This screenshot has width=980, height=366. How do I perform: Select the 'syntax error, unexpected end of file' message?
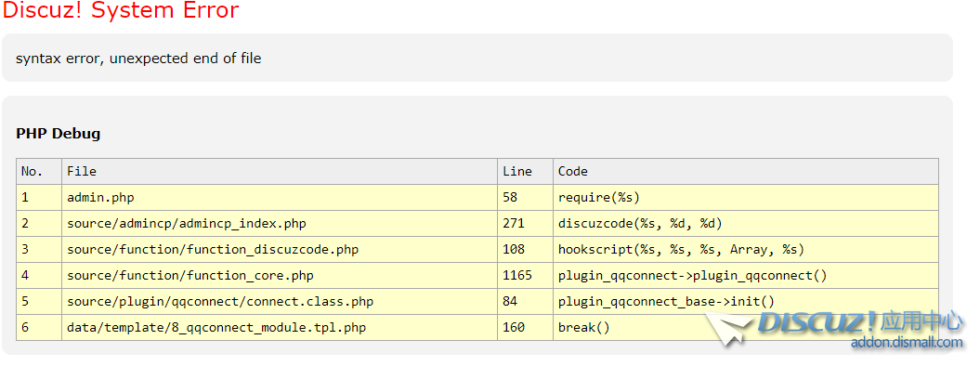point(138,59)
